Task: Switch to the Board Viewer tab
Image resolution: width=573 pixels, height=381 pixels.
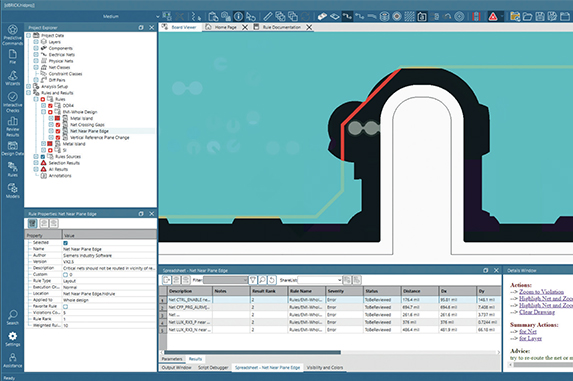Action: pos(179,27)
